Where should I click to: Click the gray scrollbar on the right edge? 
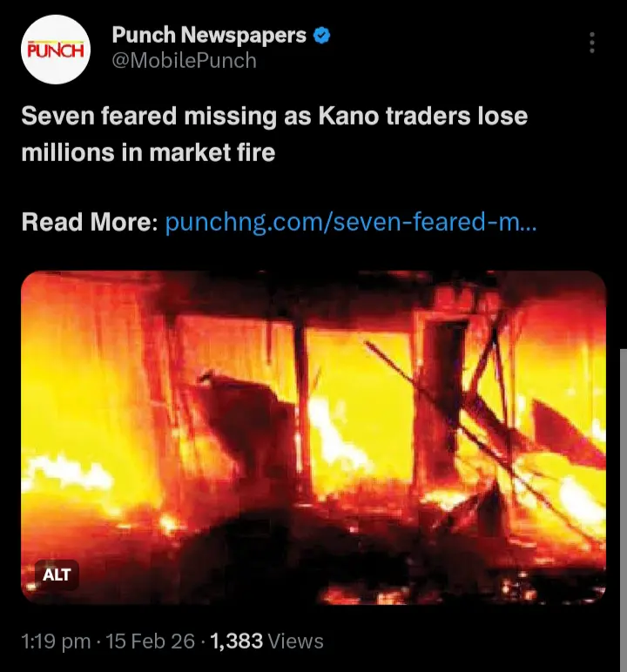pos(624,510)
